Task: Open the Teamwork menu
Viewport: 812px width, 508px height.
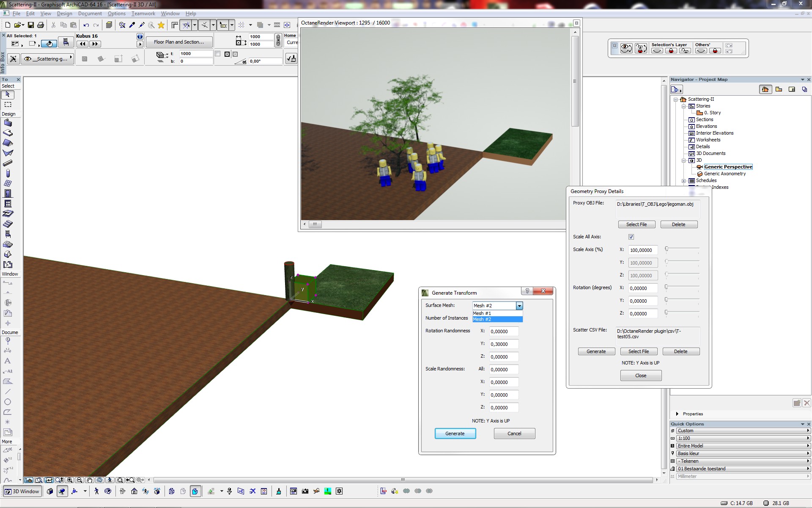Action: pos(143,14)
